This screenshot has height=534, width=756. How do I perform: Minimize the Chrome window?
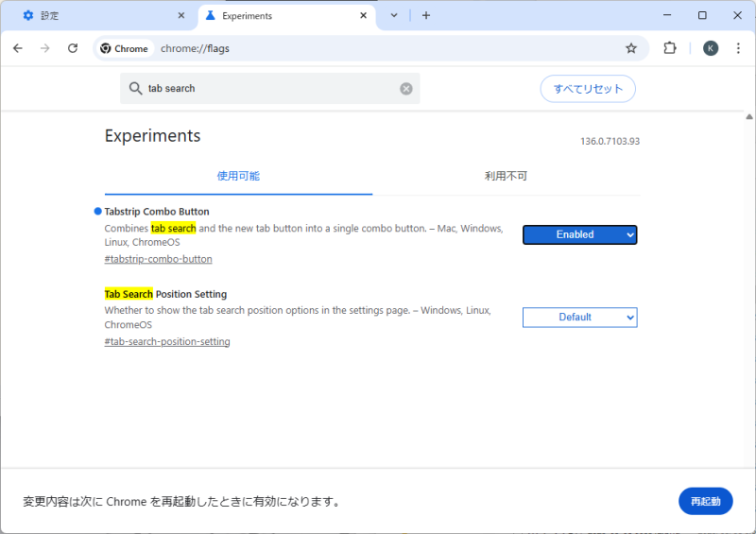667,15
